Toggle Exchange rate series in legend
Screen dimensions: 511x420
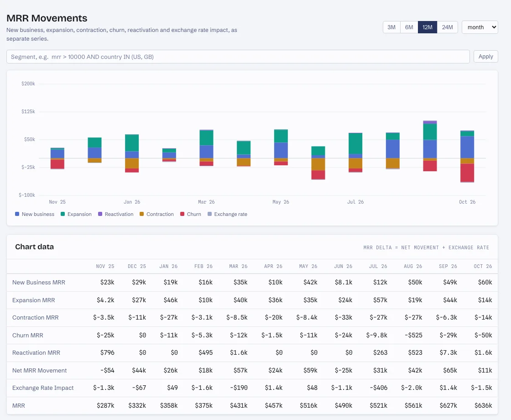point(228,214)
